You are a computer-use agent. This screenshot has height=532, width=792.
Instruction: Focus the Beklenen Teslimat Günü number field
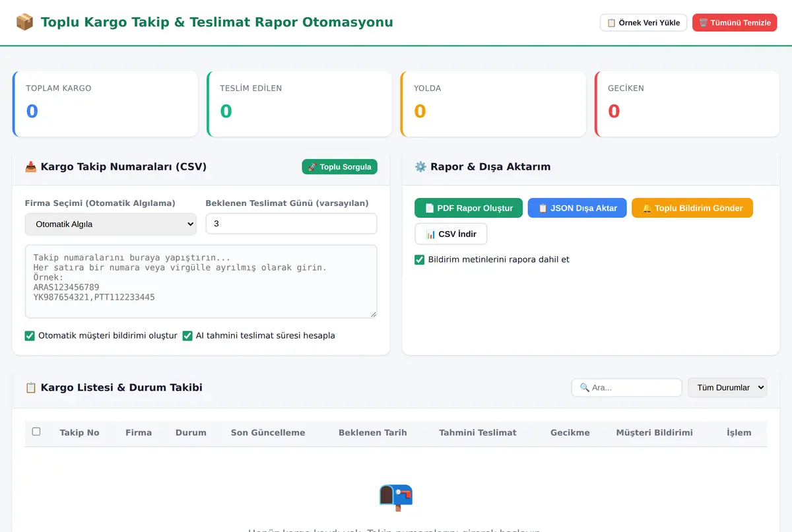click(x=291, y=224)
